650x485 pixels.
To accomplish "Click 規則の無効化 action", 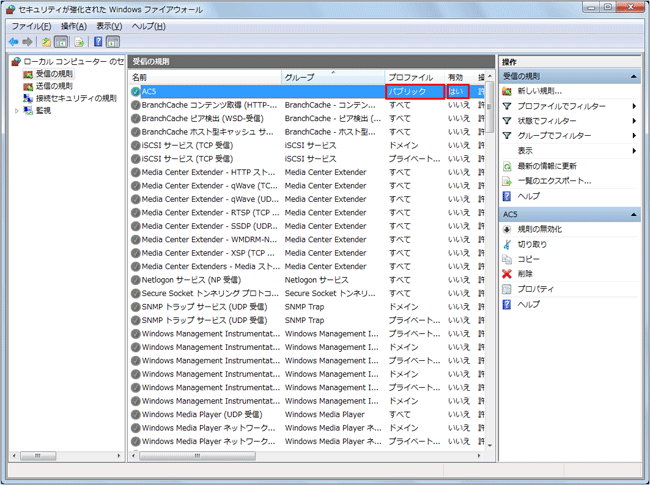I will point(540,229).
